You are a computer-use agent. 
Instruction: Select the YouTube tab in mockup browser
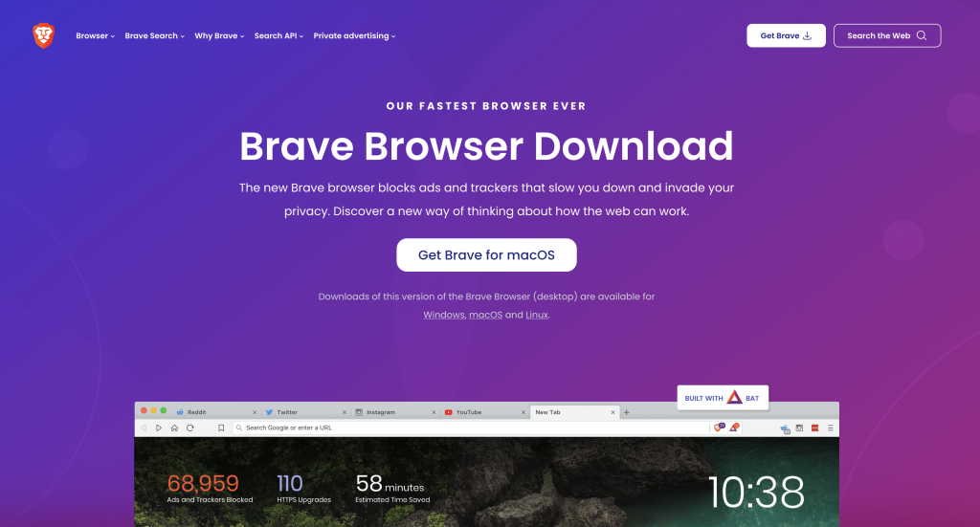(484, 412)
